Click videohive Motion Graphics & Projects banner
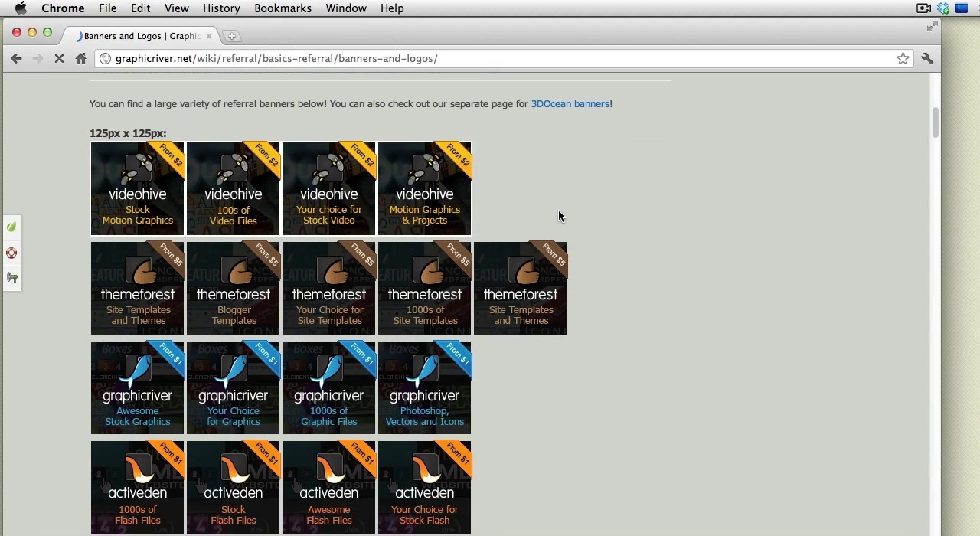The height and width of the screenshot is (536, 980). [x=425, y=188]
